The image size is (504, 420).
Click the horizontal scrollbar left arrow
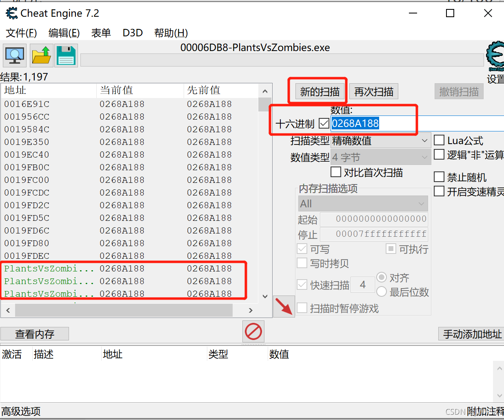coord(8,310)
